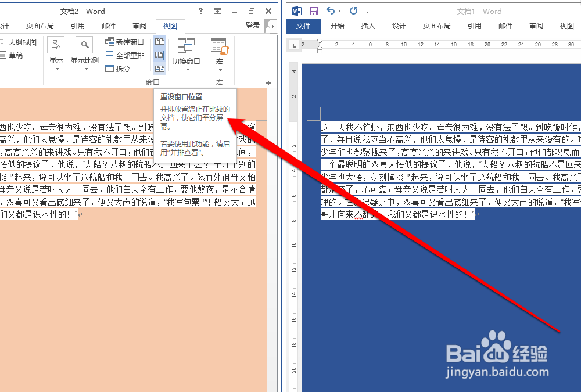Image resolution: width=581 pixels, height=392 pixels.
Task: Open the undo history dropdown arrow
Action: [x=340, y=11]
